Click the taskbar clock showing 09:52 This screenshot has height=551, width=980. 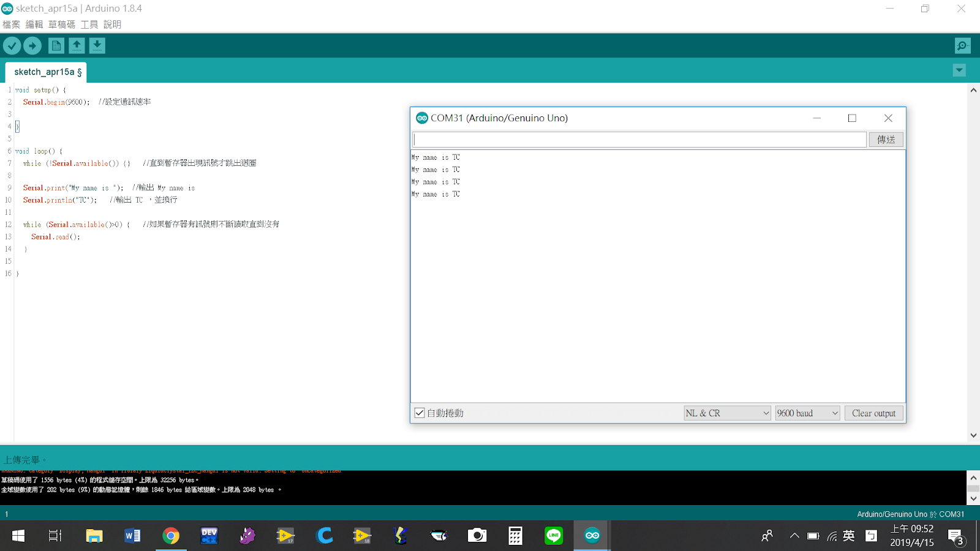[912, 536]
